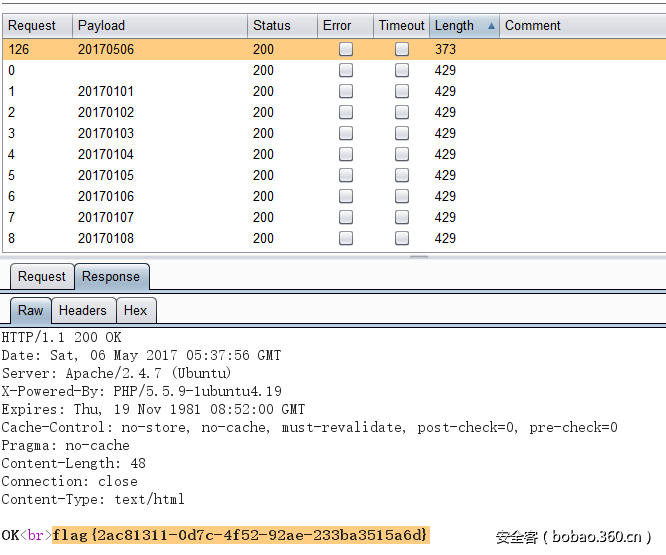Screen dimensions: 666x555
Task: Switch to the Request tab
Action: tap(42, 277)
